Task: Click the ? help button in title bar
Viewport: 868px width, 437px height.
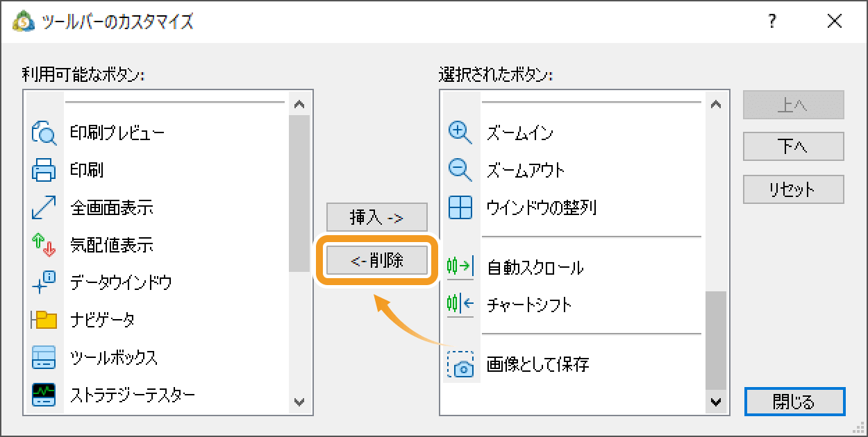Action: tap(771, 22)
